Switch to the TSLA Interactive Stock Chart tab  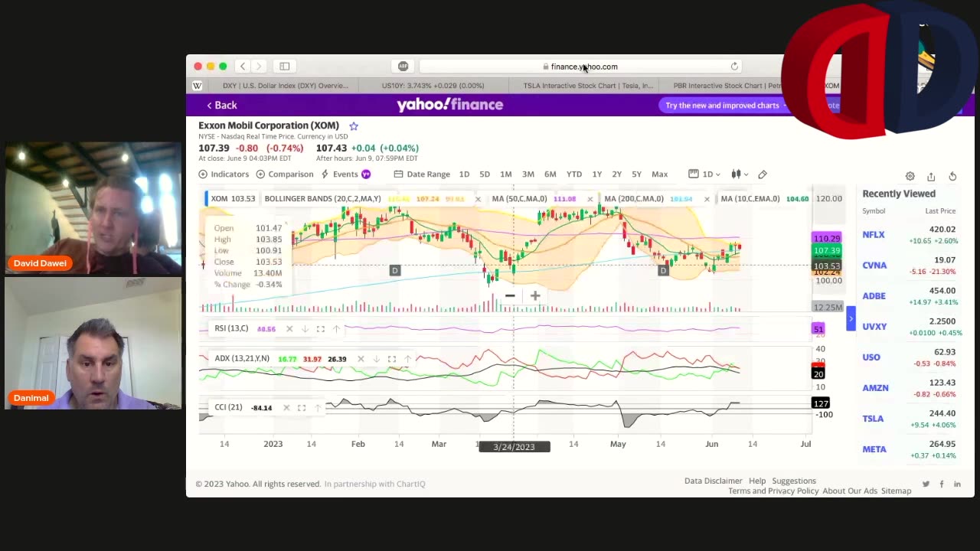[x=587, y=86]
